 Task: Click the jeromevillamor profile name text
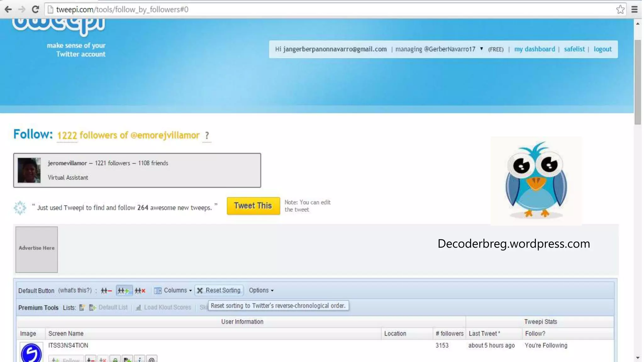tap(67, 163)
